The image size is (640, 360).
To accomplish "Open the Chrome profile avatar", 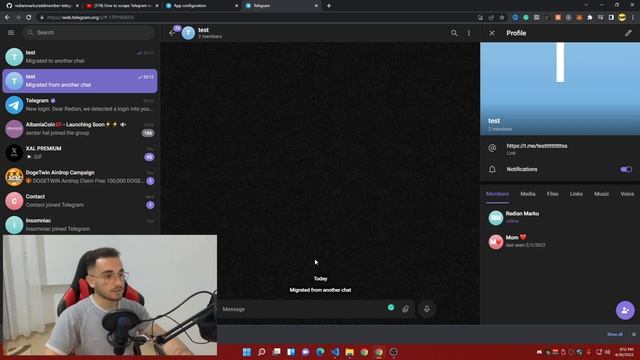I will click(x=622, y=18).
